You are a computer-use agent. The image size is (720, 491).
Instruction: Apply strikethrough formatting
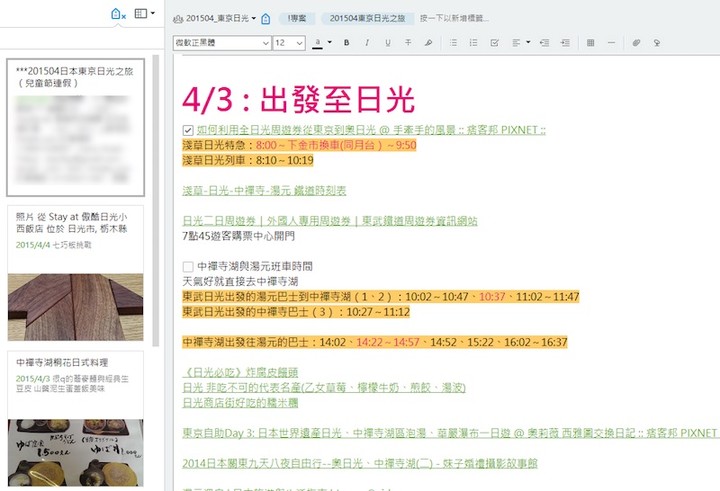click(408, 43)
